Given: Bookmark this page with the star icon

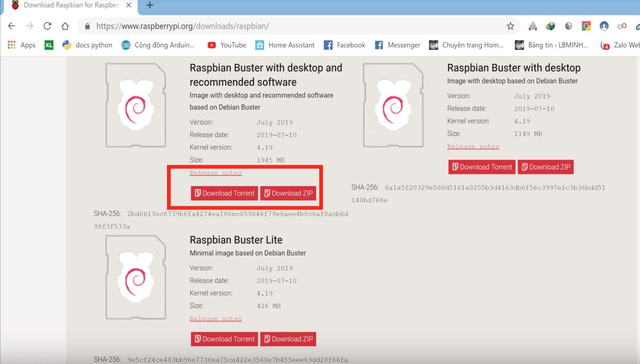Looking at the screenshot, I should coord(510,26).
